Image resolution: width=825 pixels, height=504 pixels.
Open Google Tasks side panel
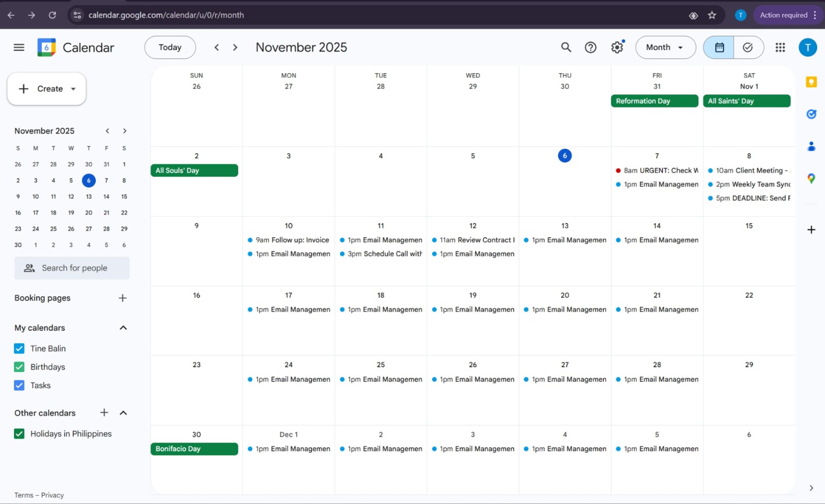(811, 114)
